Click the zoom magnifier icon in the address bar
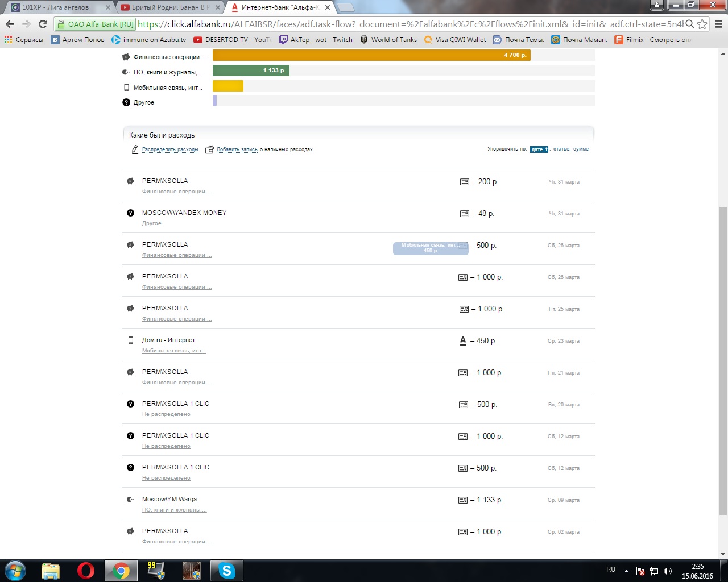This screenshot has width=728, height=582. [x=689, y=24]
